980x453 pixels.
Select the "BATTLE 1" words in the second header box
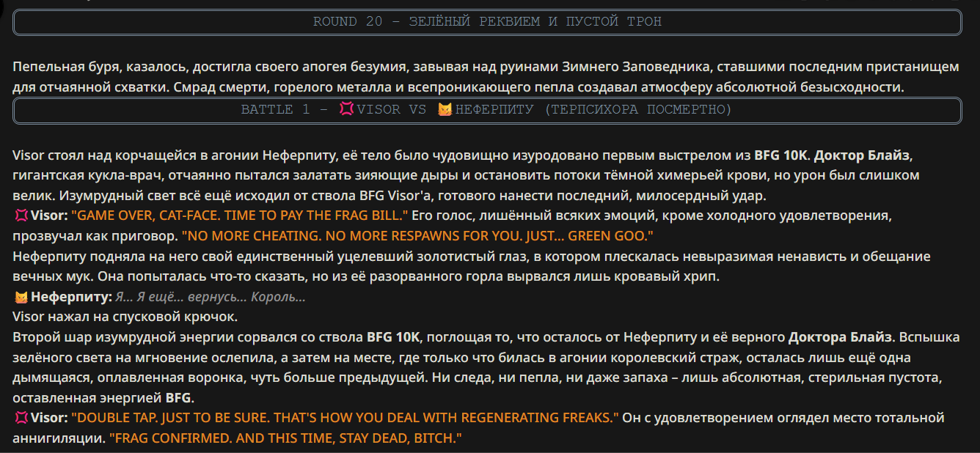click(x=276, y=110)
